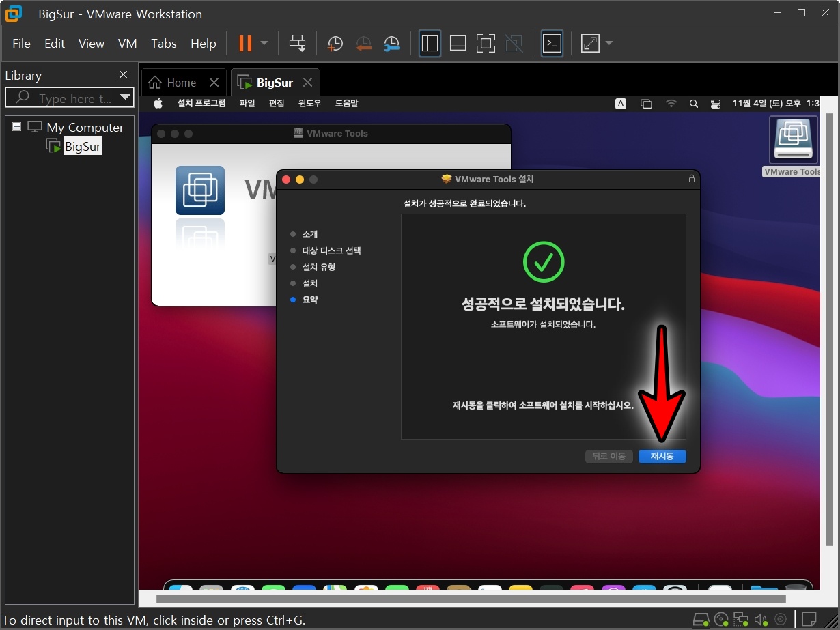Open the macOS 윈도우 menu
The width and height of the screenshot is (840, 630).
[x=309, y=103]
